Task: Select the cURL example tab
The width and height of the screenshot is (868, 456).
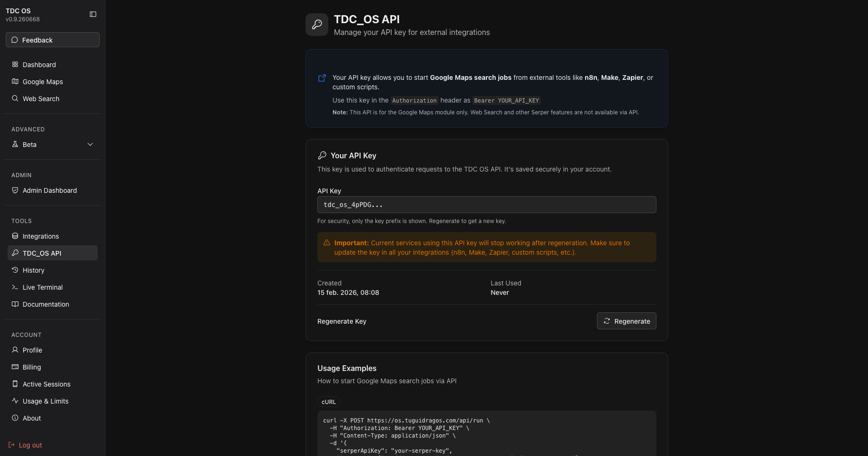Action: tap(329, 402)
